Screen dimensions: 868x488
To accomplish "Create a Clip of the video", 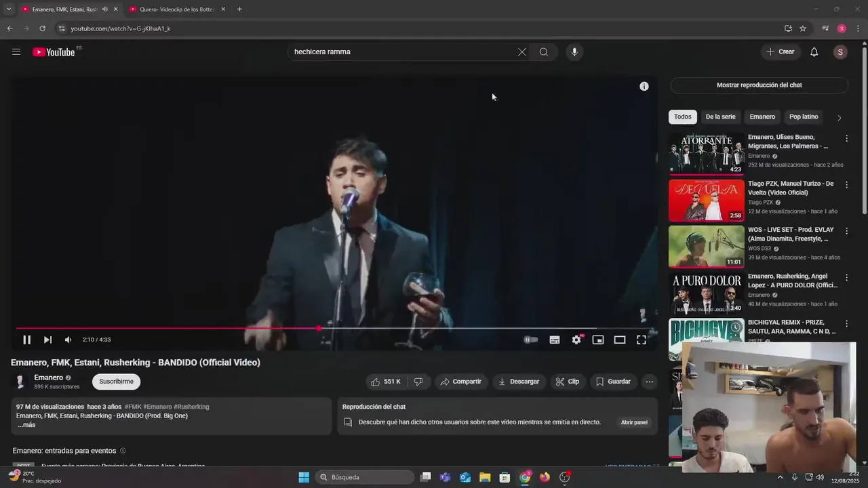I will point(568,382).
